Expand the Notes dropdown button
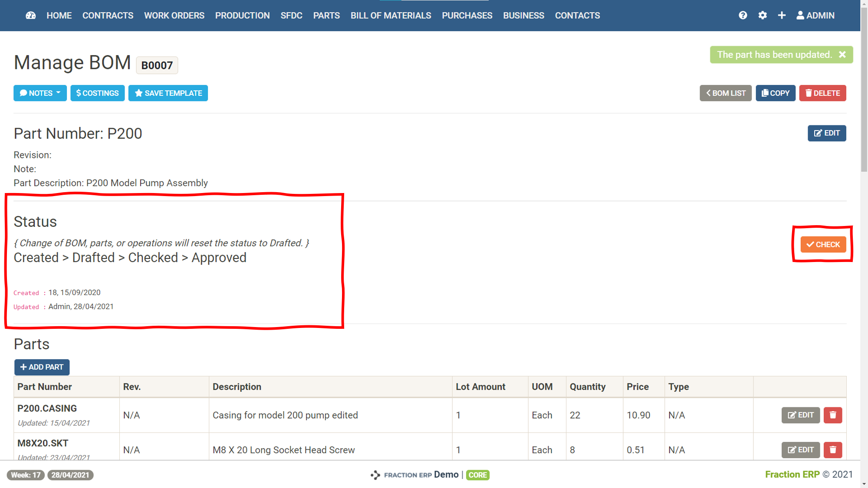The height and width of the screenshot is (488, 868). coord(40,93)
